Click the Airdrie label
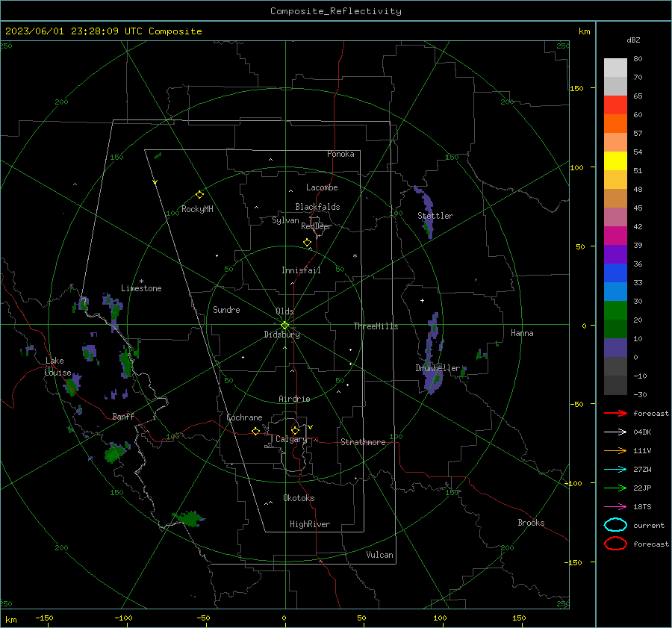The width and height of the screenshot is (672, 628). click(294, 399)
